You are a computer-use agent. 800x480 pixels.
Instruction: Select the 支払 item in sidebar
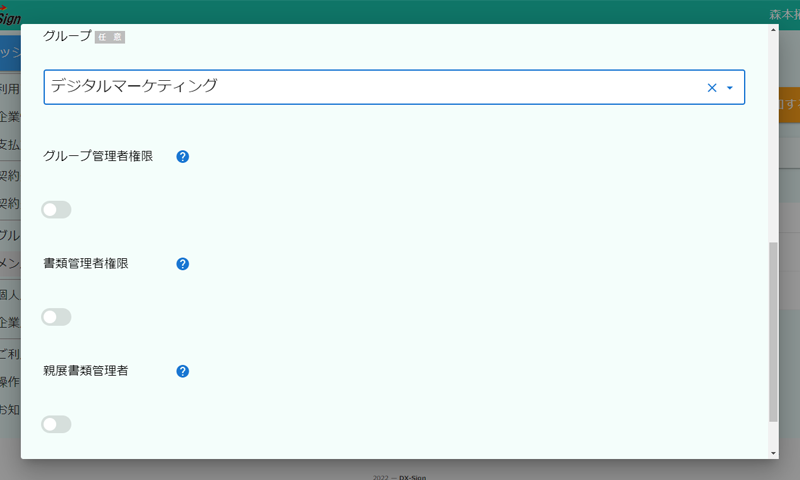point(10,145)
